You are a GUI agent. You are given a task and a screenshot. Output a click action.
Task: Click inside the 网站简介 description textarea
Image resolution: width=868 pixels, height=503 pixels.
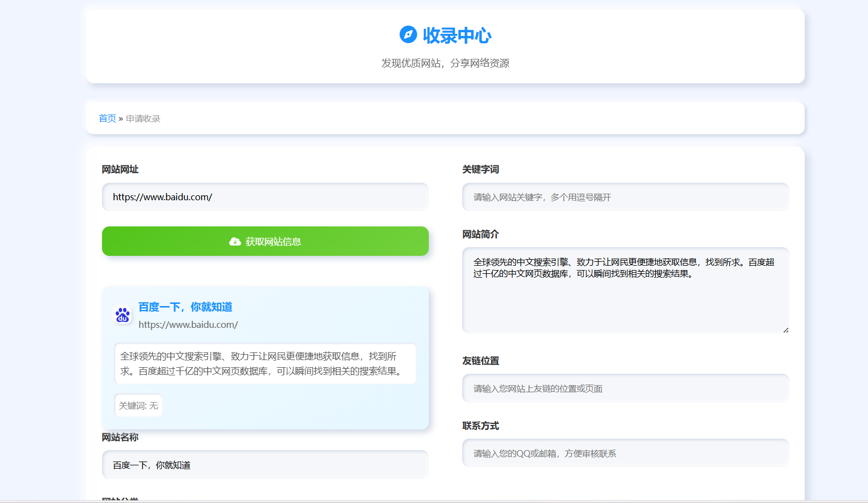[x=625, y=300]
